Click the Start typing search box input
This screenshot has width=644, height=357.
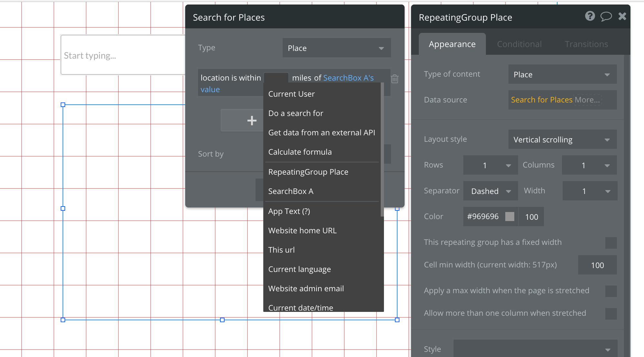pos(123,55)
